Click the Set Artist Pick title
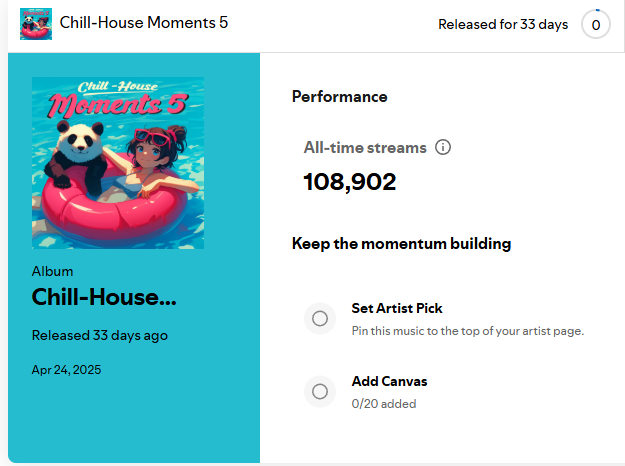The height and width of the screenshot is (466, 625). (397, 308)
